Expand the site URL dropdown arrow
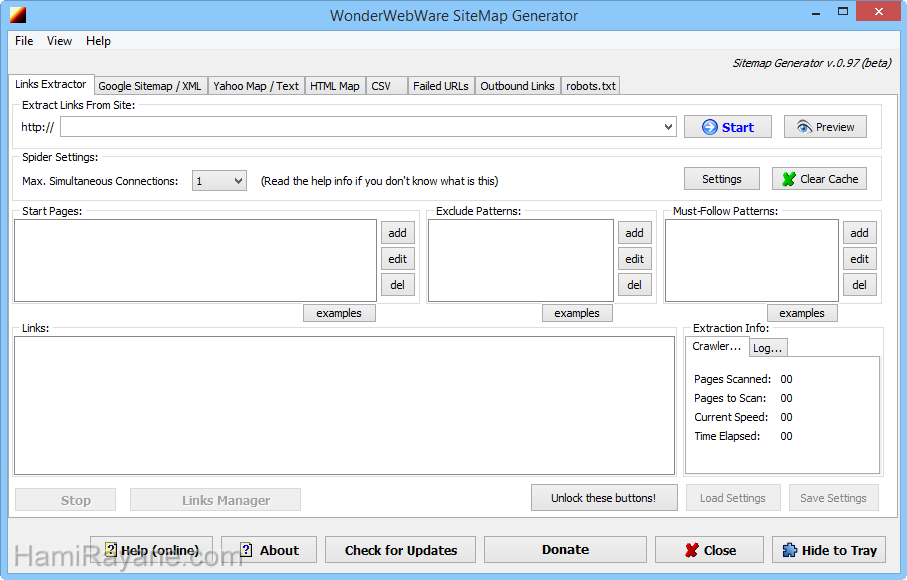907x580 pixels. tap(668, 127)
